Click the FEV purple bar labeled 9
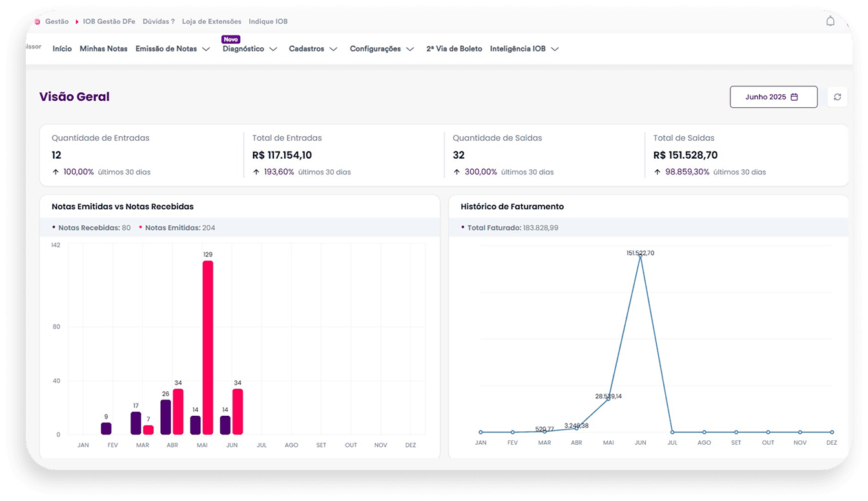Image resolution: width=868 pixels, height=501 pixels. click(106, 429)
